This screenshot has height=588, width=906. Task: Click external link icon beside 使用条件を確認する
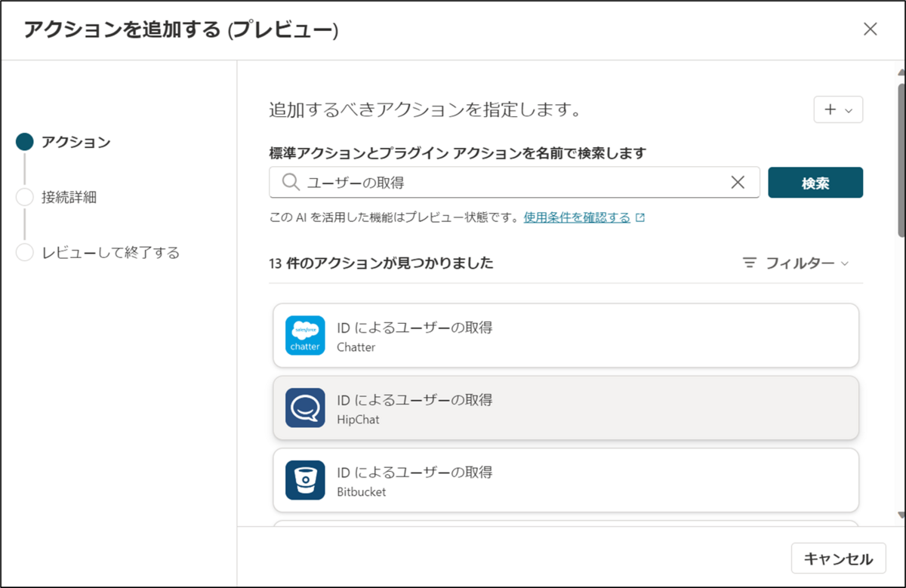[640, 217]
